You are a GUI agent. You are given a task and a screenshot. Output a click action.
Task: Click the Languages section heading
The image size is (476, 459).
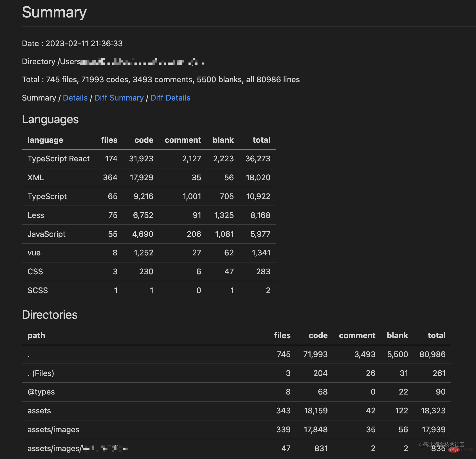50,119
